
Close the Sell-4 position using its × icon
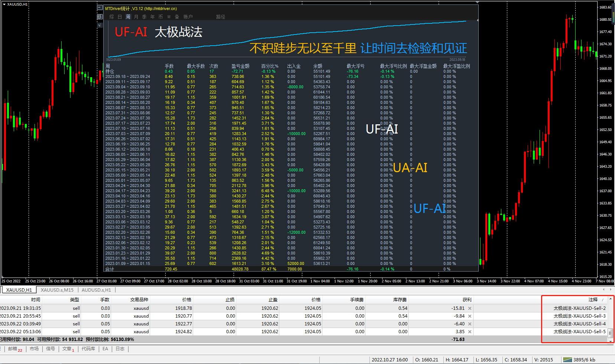pyautogui.click(x=469, y=324)
